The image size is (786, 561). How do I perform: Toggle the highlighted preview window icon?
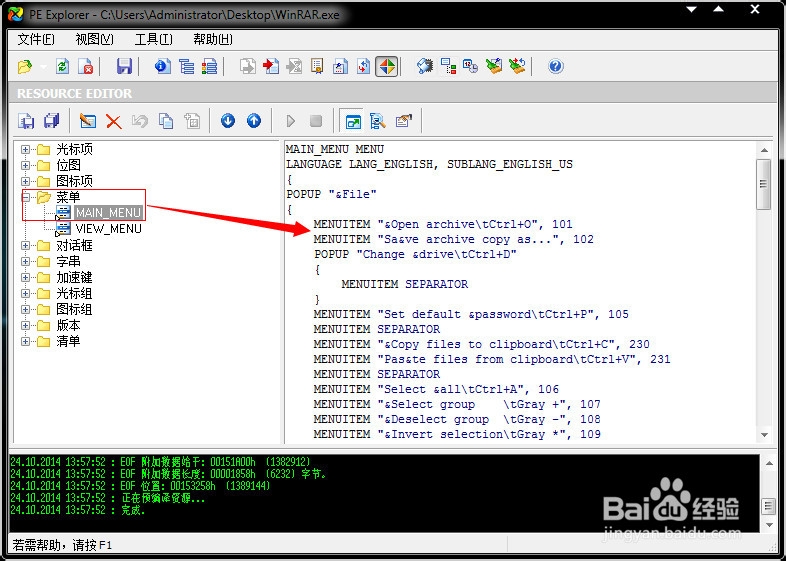coord(353,121)
